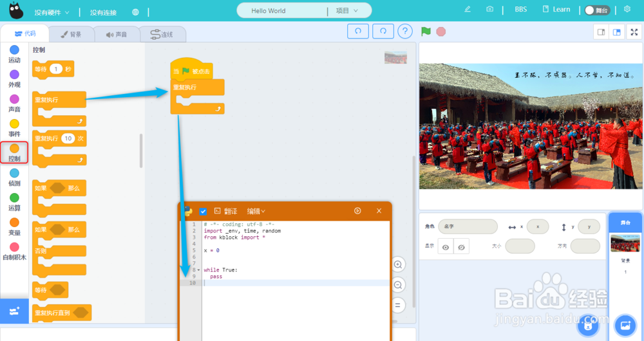
Task: Open the Learn link
Action: (556, 9)
